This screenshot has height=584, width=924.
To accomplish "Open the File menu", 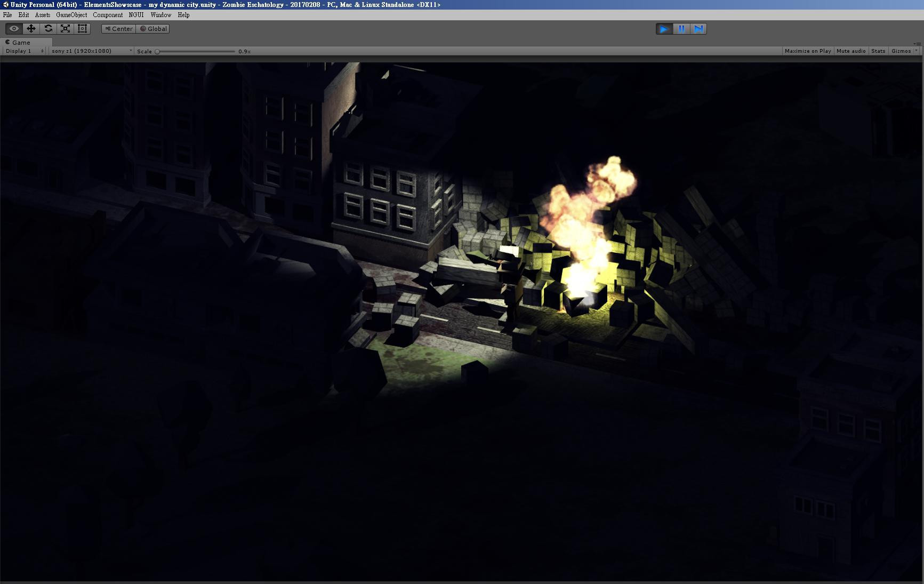I will 7,15.
